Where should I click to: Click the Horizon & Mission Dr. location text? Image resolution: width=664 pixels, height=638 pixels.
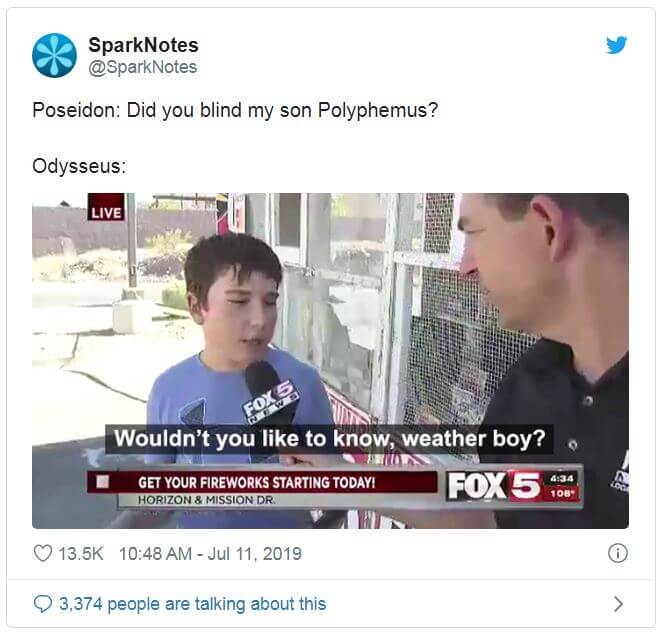click(207, 500)
